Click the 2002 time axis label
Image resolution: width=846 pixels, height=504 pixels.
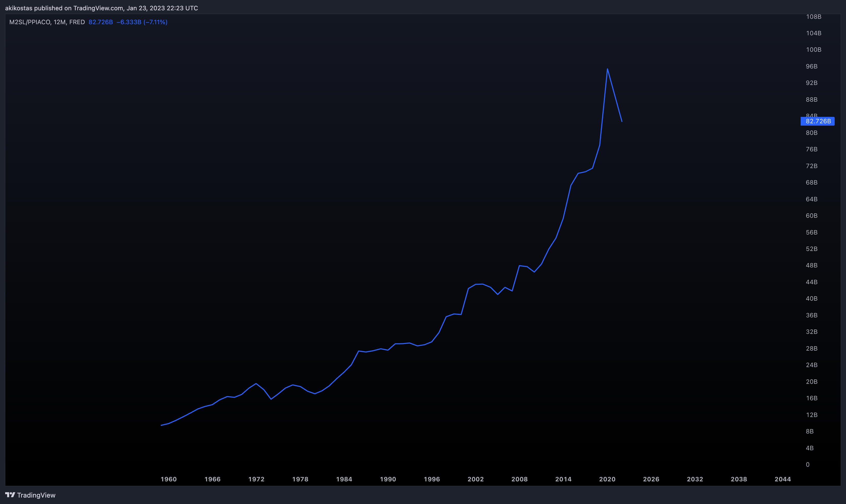pyautogui.click(x=476, y=479)
